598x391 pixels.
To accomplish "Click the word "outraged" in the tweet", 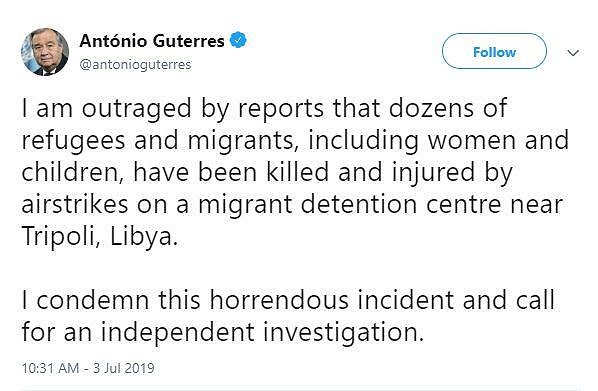I will pyautogui.click(x=136, y=109).
